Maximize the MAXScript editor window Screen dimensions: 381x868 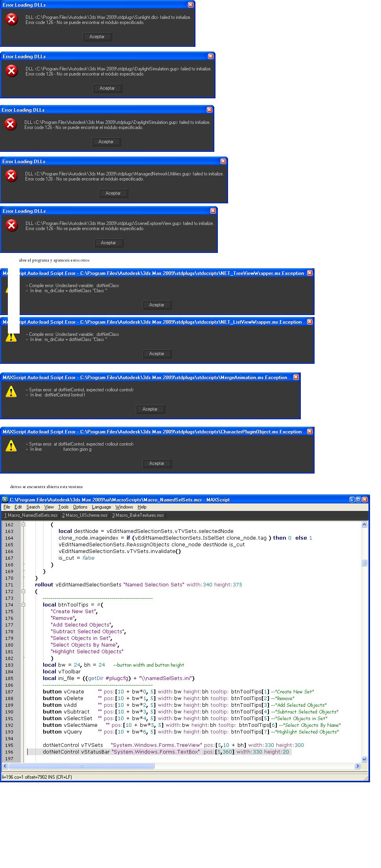[x=358, y=499]
